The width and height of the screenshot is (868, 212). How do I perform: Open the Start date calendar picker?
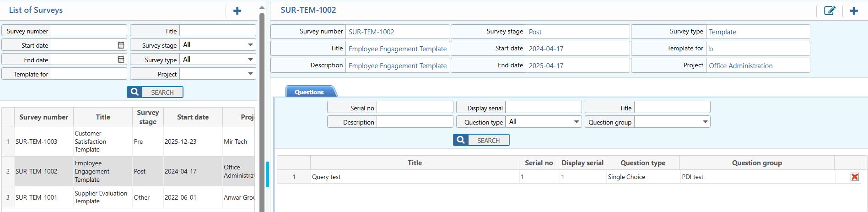121,45
